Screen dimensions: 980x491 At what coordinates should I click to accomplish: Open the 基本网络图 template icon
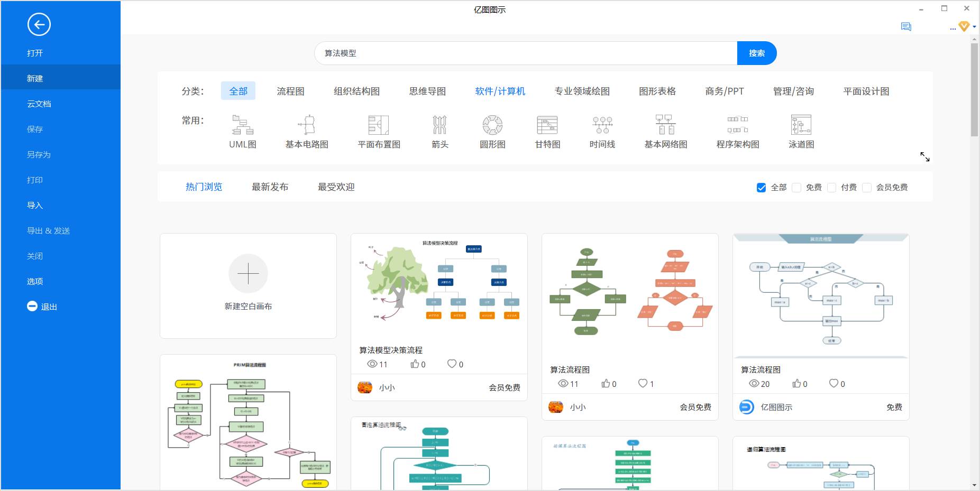665,125
